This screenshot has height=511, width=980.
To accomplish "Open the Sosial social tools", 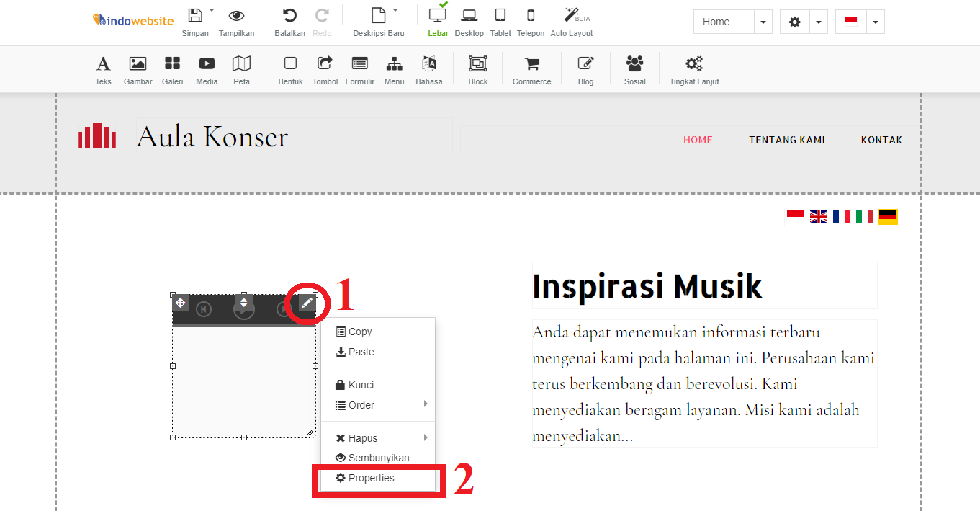I will pos(634,69).
